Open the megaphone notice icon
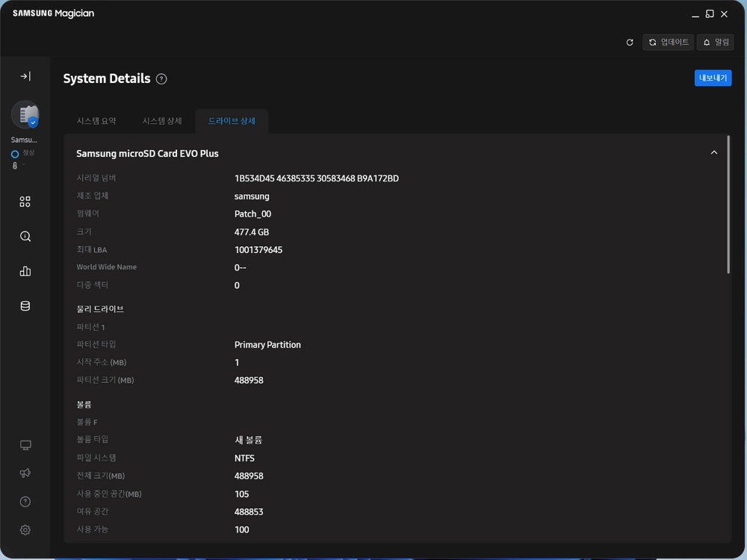The height and width of the screenshot is (560, 747). [25, 473]
